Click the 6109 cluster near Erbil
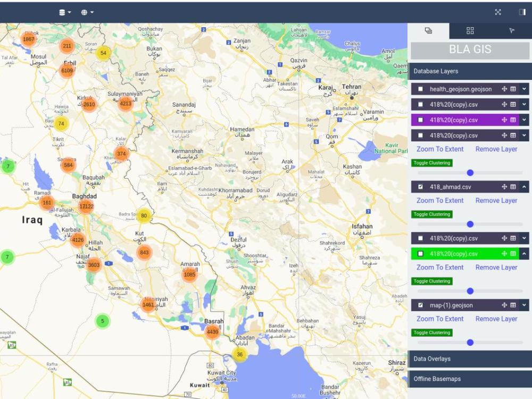 tap(67, 71)
